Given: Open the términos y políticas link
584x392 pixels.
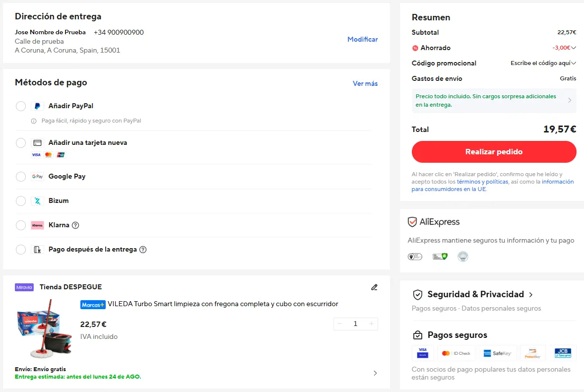Looking at the screenshot, I should coord(482,182).
